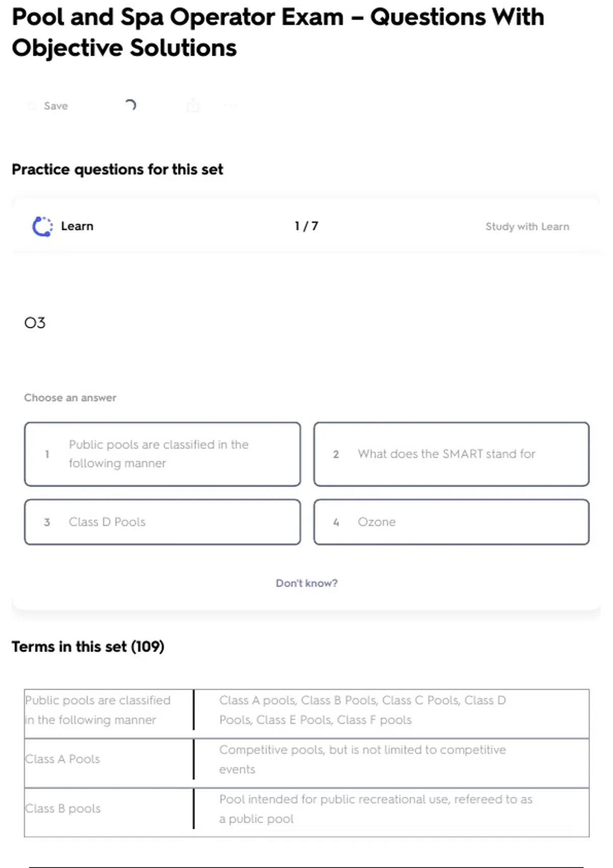Click the Save bookmark icon
Viewport: 613px width, 868px height.
(32, 106)
